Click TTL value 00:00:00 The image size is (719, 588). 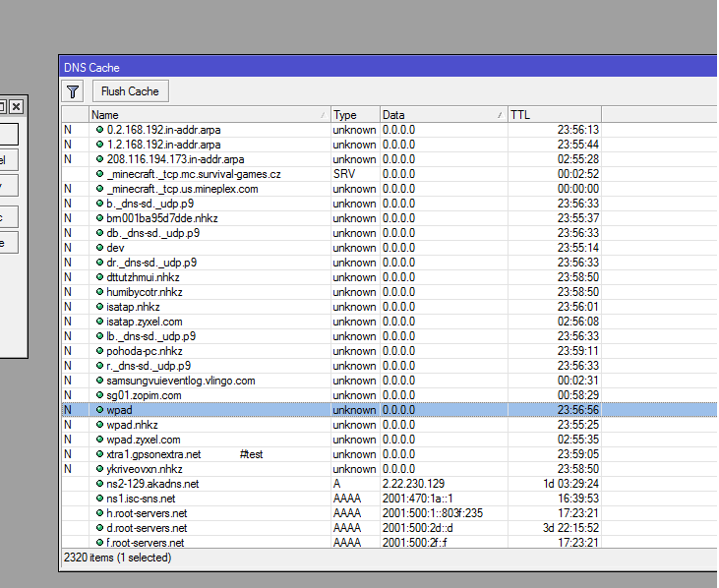[577, 189]
